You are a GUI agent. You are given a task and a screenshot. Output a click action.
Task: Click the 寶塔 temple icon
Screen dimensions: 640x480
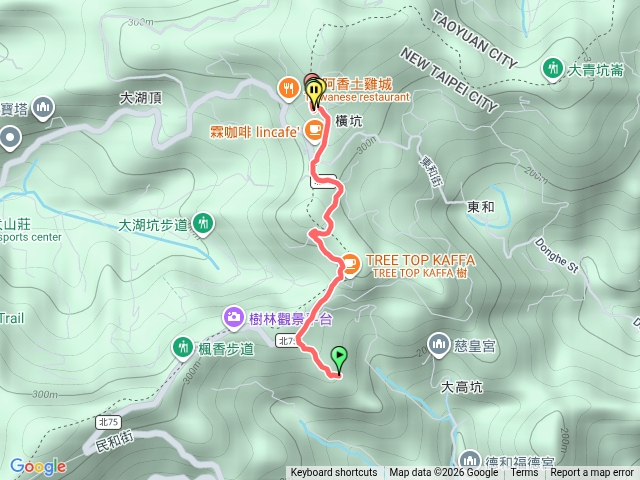click(43, 108)
